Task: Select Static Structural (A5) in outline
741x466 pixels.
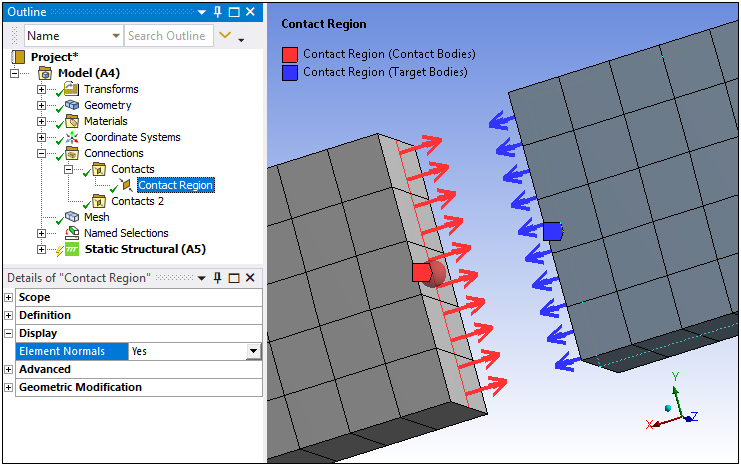Action: coord(145,249)
